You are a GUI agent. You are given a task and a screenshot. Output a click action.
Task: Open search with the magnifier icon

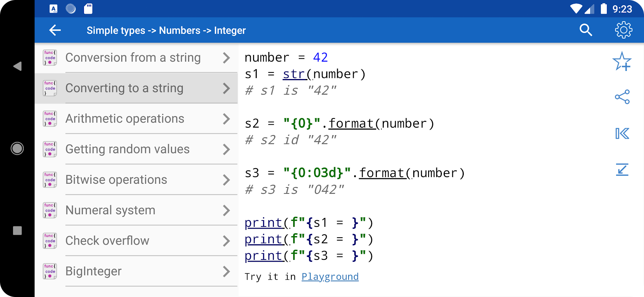pos(586,30)
